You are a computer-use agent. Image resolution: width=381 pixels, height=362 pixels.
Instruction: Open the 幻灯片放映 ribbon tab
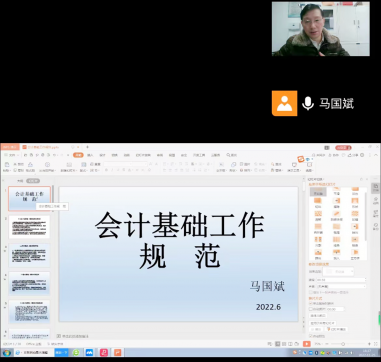143,155
